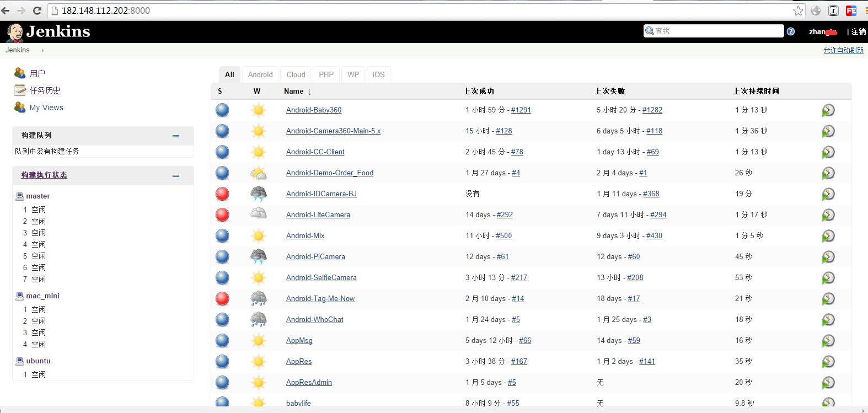Open My Views from the sidebar

46,108
